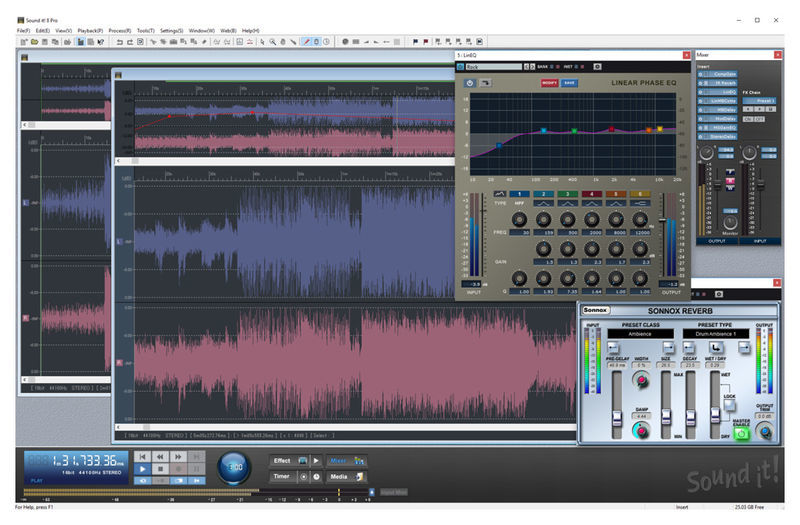800x525 pixels.
Task: Click the red flag marker icon
Action: click(426, 42)
